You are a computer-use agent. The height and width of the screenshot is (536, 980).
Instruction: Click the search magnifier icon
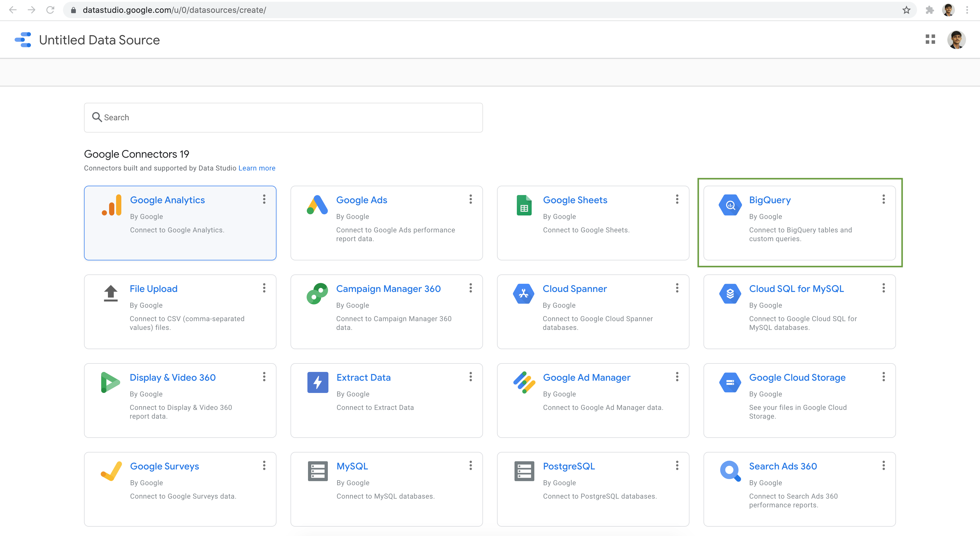(x=97, y=117)
